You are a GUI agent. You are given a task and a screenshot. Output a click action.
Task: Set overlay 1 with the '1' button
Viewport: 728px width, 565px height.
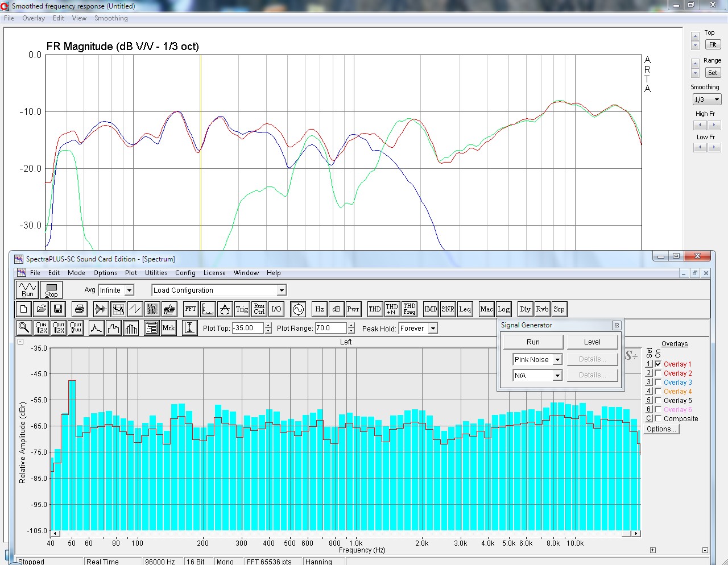(x=648, y=364)
